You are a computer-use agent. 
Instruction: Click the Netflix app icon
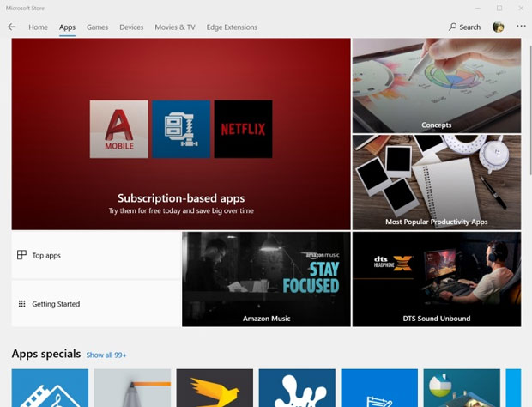[243, 129]
